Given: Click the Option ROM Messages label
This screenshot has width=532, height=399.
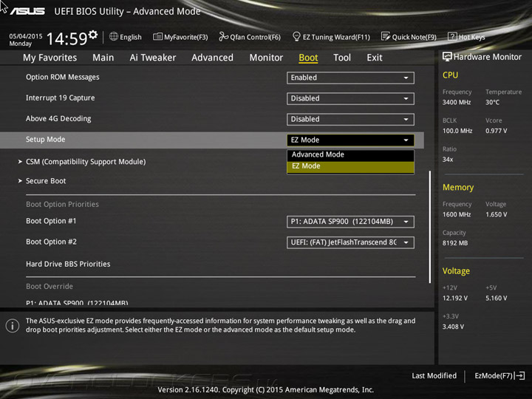Looking at the screenshot, I should [x=62, y=78].
